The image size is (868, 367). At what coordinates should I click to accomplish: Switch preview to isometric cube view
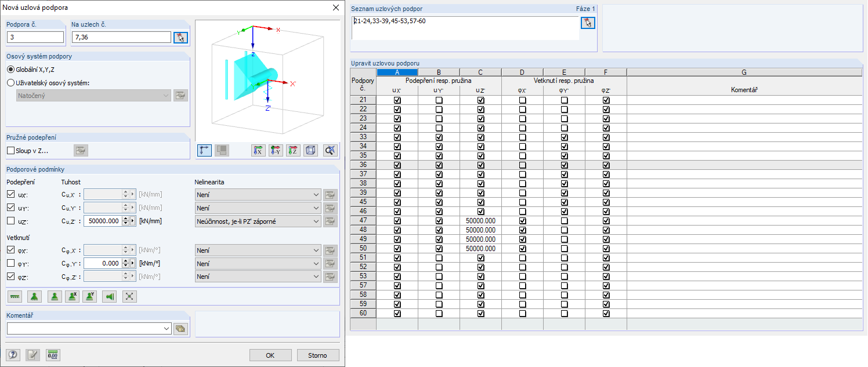pyautogui.click(x=310, y=150)
